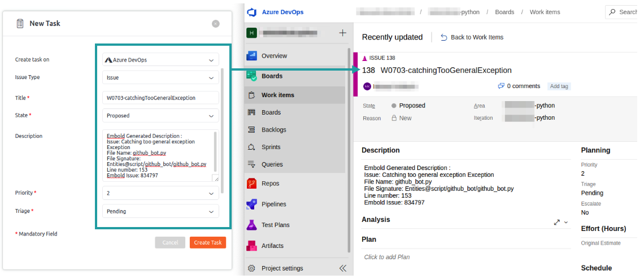The height and width of the screenshot is (279, 644).
Task: Open the Sprints icon
Action: tap(252, 147)
